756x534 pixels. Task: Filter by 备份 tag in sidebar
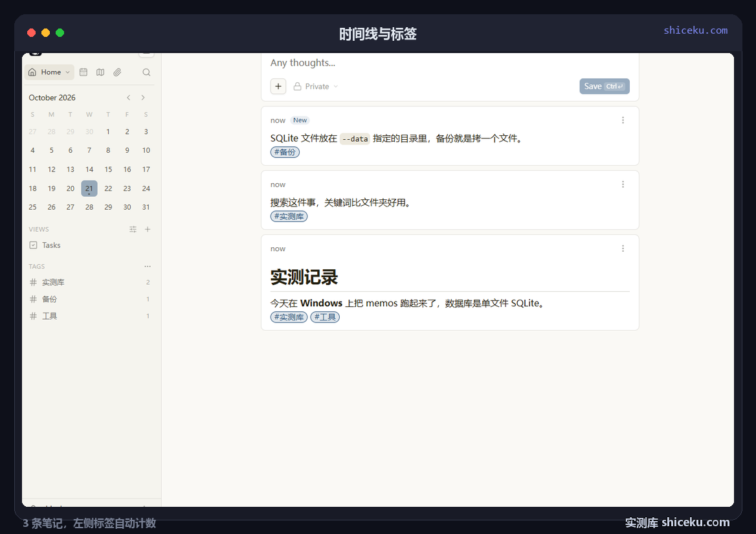pyautogui.click(x=89, y=299)
